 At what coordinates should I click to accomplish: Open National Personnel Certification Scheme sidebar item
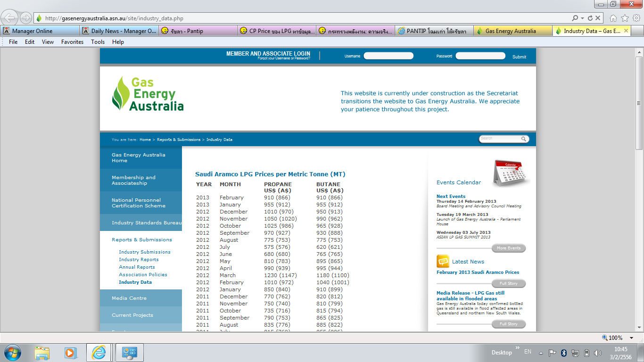click(x=140, y=203)
